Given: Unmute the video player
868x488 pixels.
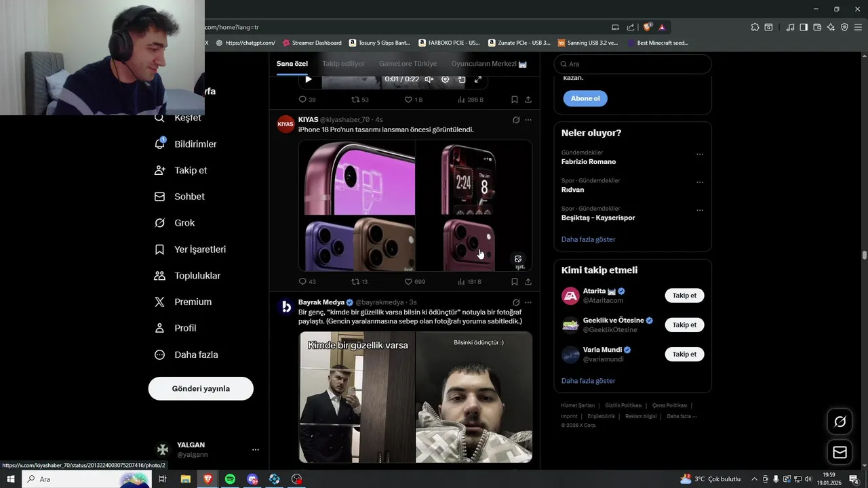Looking at the screenshot, I should (429, 79).
